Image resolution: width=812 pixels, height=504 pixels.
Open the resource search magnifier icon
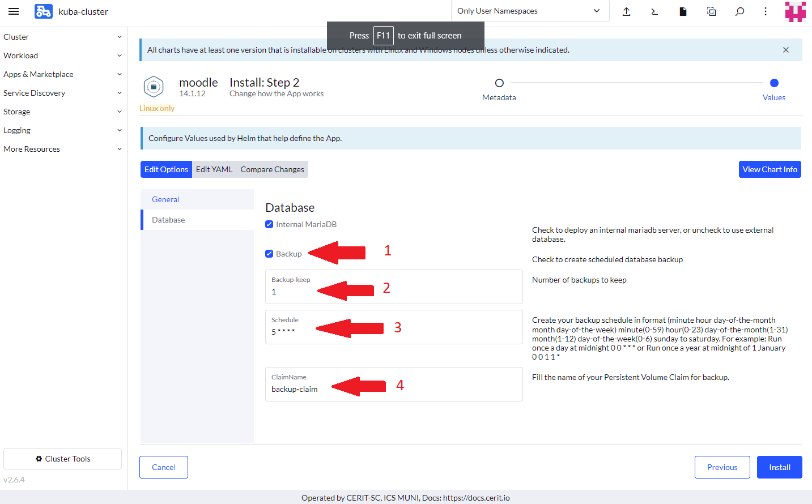click(x=739, y=11)
